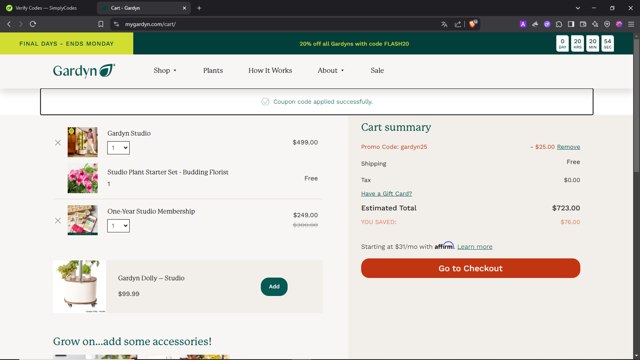Viewport: 640px width, 360px height.
Task: Open the VPN shield icon
Action: pyautogui.click(x=607, y=24)
